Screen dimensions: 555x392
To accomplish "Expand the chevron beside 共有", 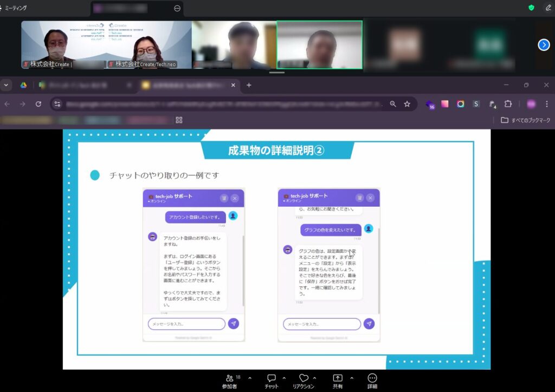I will click(352, 378).
